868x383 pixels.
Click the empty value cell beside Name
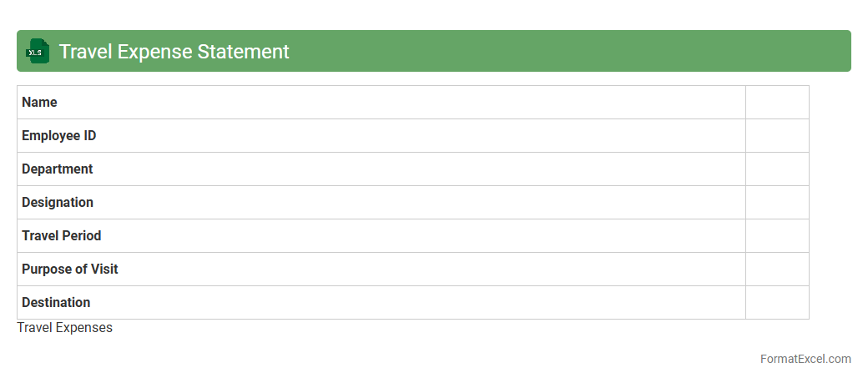[x=777, y=103]
